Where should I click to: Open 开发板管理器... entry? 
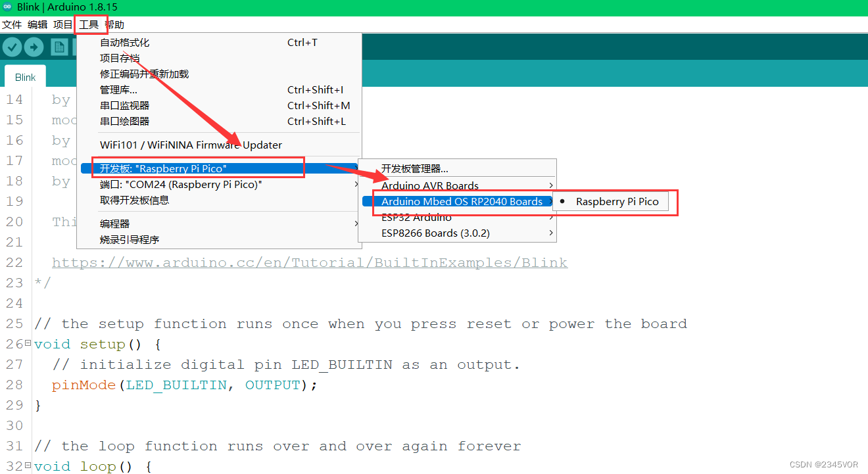457,170
